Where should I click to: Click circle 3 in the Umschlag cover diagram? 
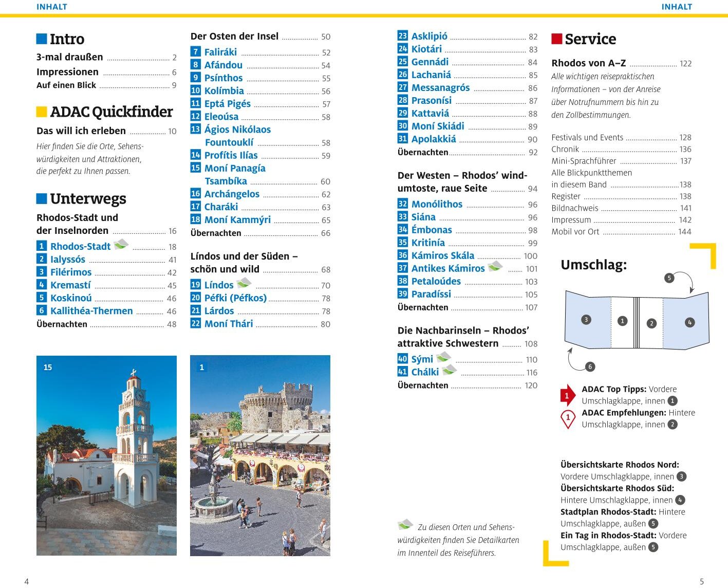click(586, 320)
